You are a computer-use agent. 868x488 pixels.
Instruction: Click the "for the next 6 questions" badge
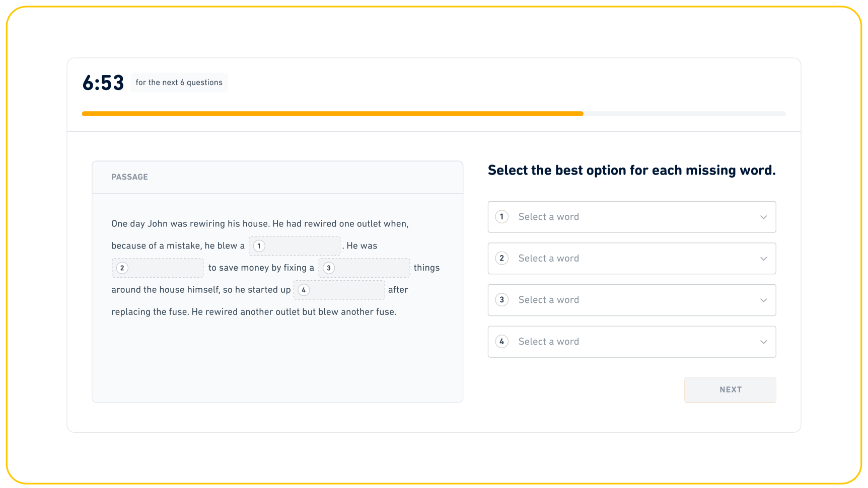(179, 82)
